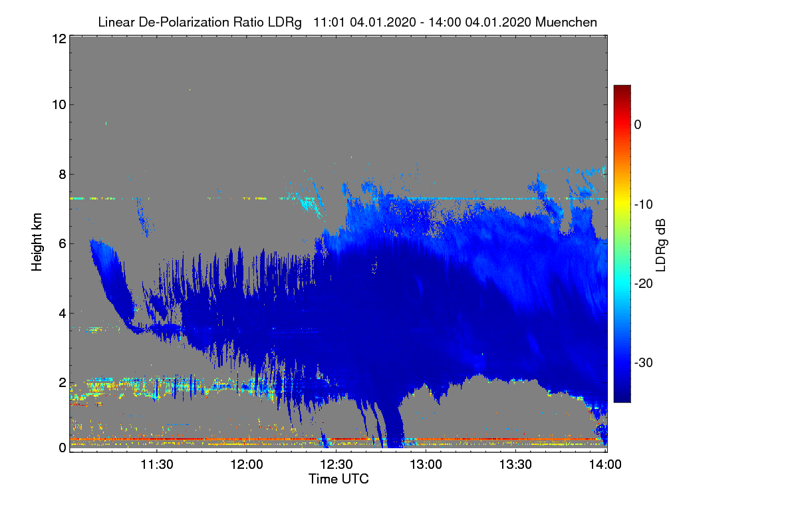Click the time axis tick "12:00"
798x532 pixels.
click(x=246, y=465)
